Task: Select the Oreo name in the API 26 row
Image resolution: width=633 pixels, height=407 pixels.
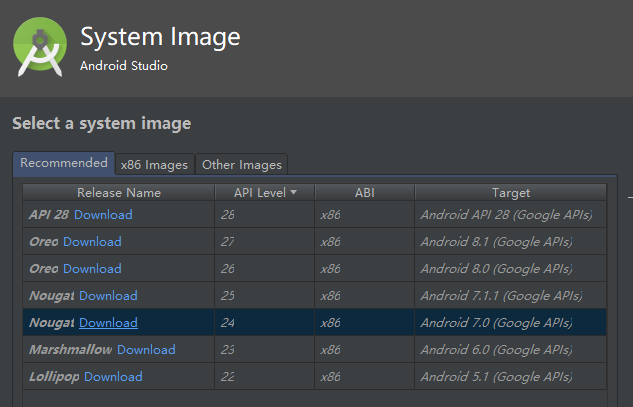Action: tap(44, 269)
